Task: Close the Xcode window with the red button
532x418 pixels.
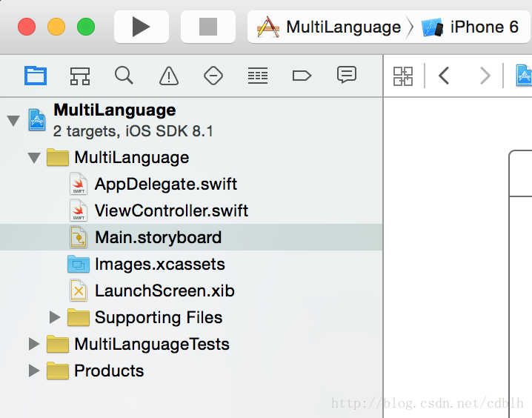Action: pos(27,27)
